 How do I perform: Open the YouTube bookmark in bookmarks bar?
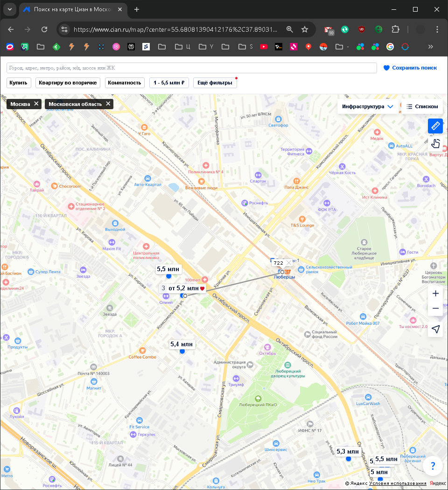point(264,47)
